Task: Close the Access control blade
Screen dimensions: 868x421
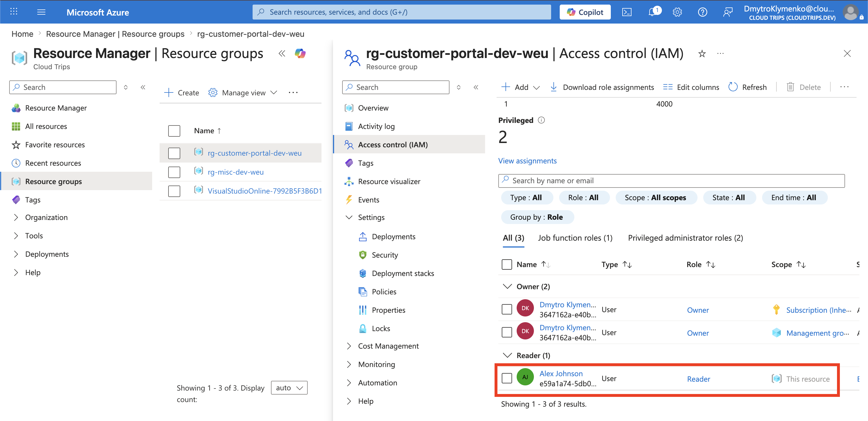Action: coord(847,53)
